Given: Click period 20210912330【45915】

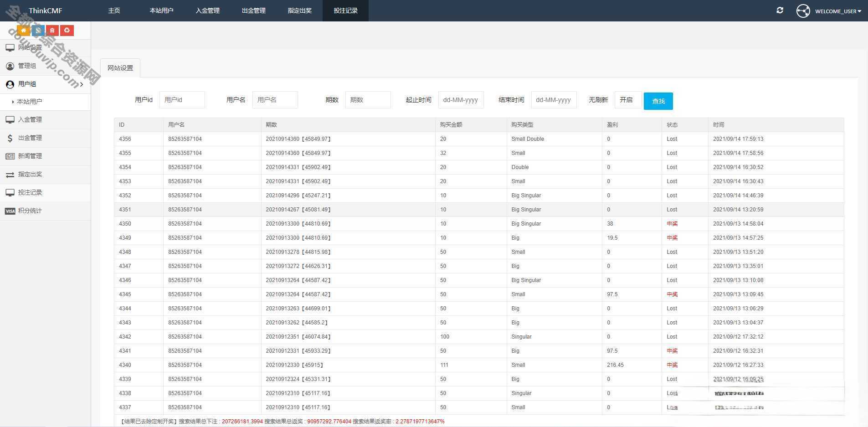Looking at the screenshot, I should pyautogui.click(x=294, y=365).
